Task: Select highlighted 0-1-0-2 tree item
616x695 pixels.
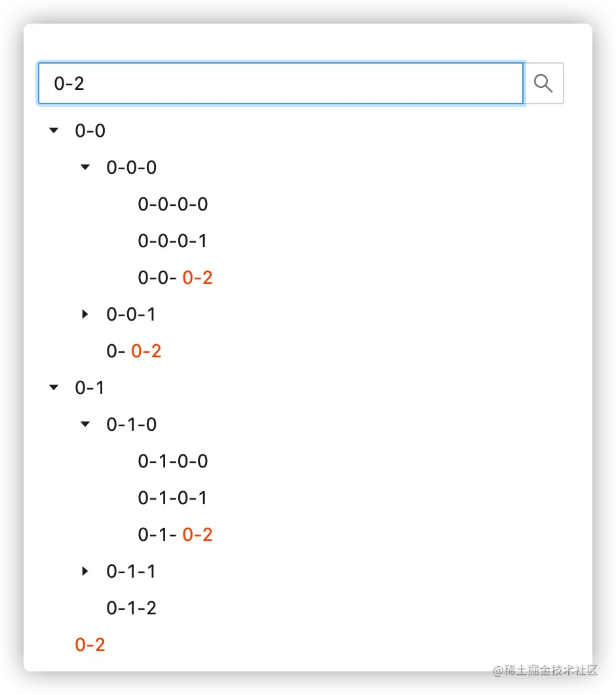Action: pos(175,534)
